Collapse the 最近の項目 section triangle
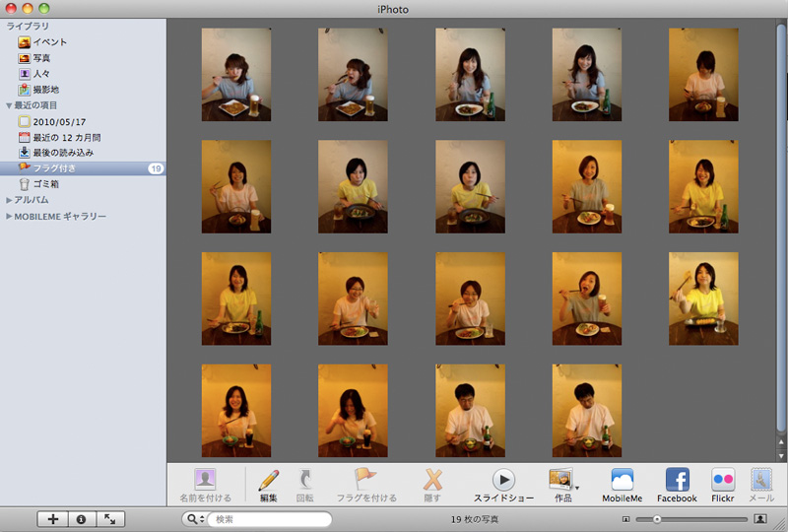Viewport: 788px width, 532px height. click(10, 105)
